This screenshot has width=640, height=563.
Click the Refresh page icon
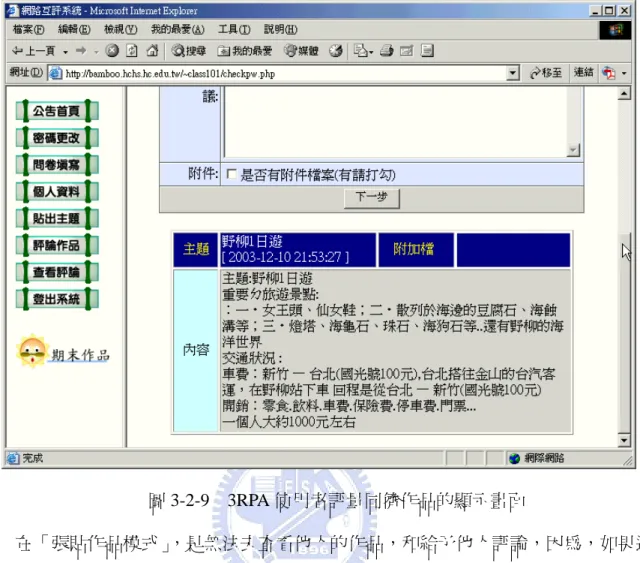pos(132,51)
